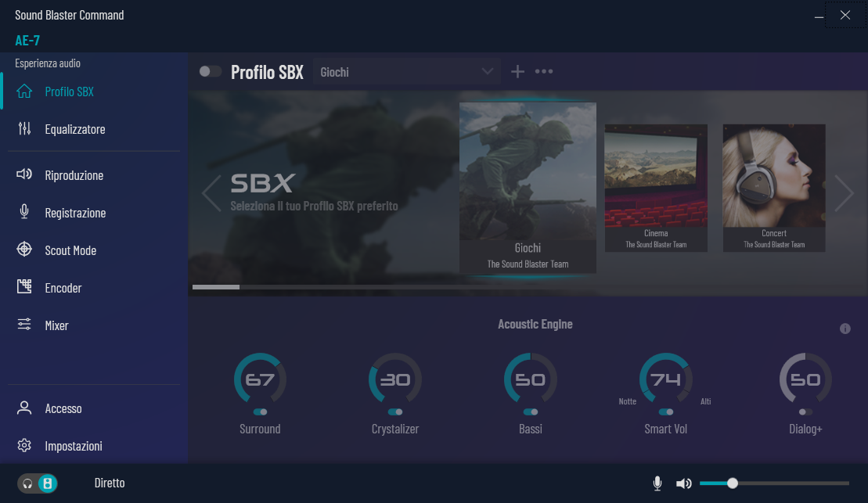Adjust the master volume slider

[x=733, y=483]
